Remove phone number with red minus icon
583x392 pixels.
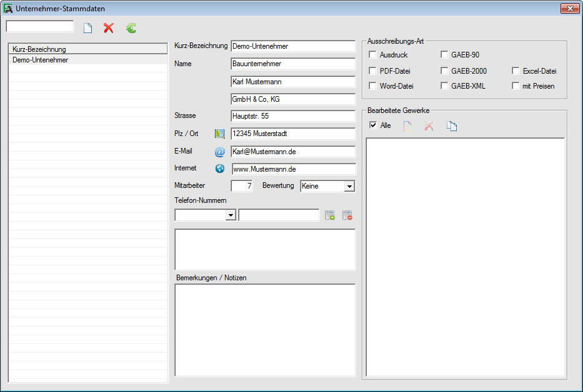click(x=347, y=215)
